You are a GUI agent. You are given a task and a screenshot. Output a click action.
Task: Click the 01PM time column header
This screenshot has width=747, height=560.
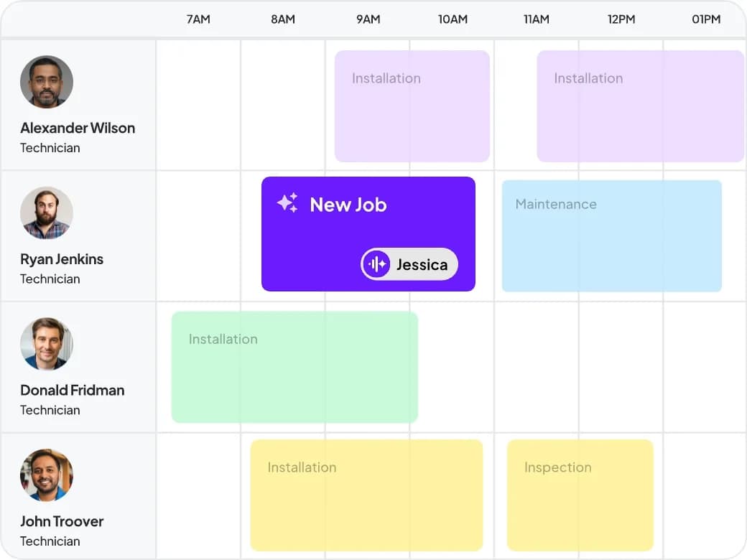(706, 19)
